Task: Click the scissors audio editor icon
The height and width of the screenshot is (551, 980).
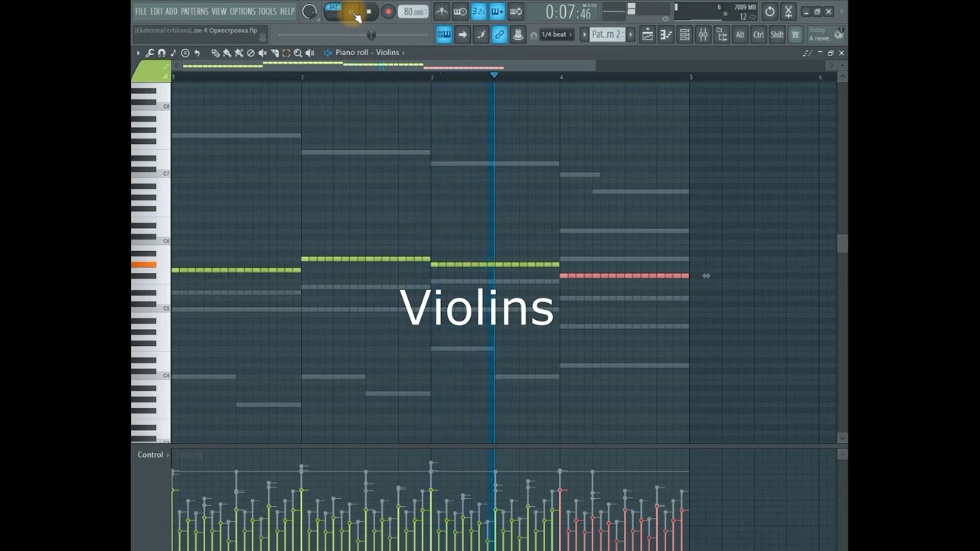Action: [x=788, y=11]
